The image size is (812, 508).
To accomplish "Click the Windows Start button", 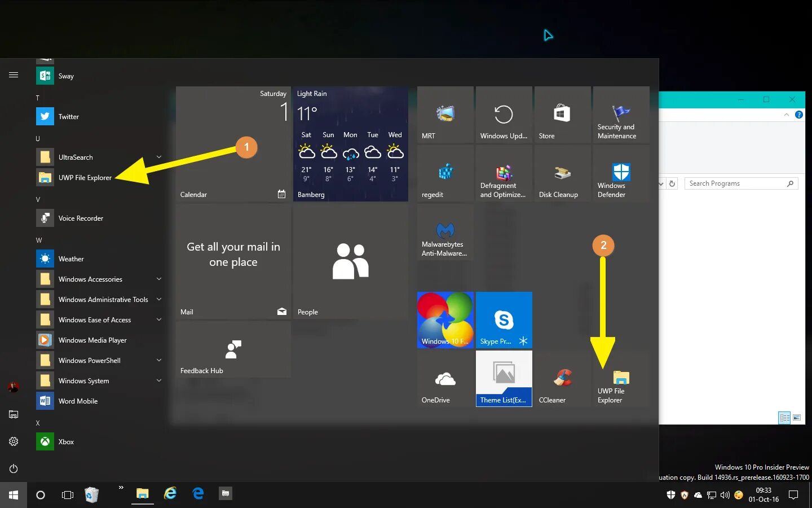I will coord(14,495).
